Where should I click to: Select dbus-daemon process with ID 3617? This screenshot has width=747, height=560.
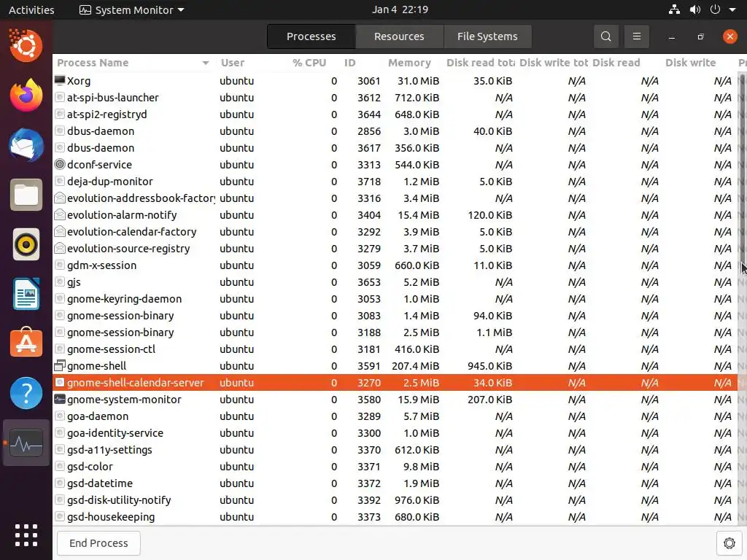[395, 147]
